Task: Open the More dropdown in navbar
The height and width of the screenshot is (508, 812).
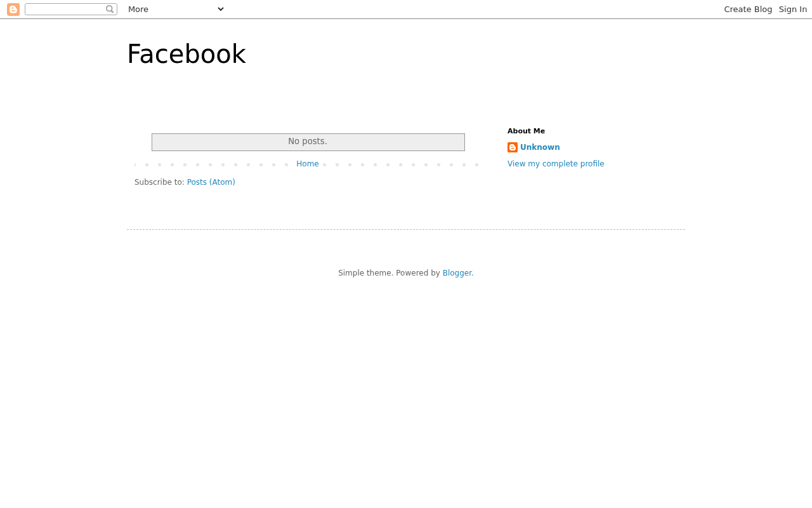Action: tap(176, 9)
